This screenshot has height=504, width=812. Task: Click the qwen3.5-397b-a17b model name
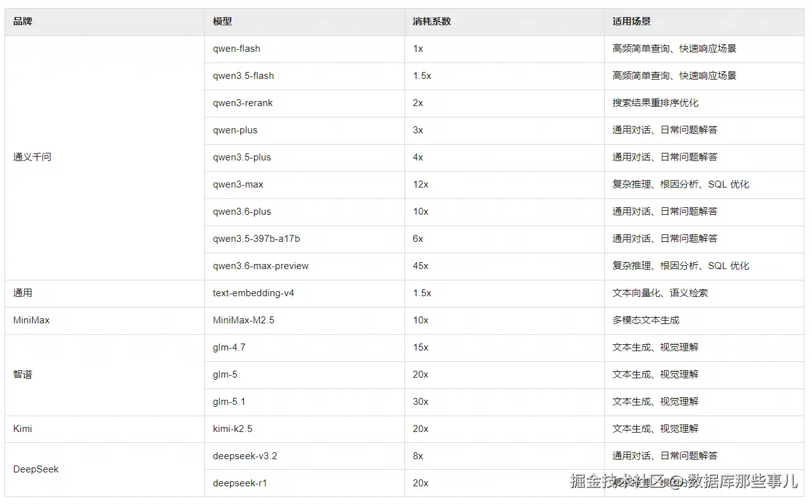(x=257, y=239)
